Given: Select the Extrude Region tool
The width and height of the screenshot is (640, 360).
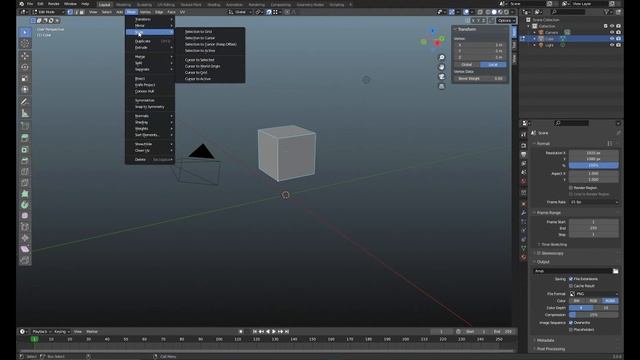Looking at the screenshot, I should coord(25,138).
